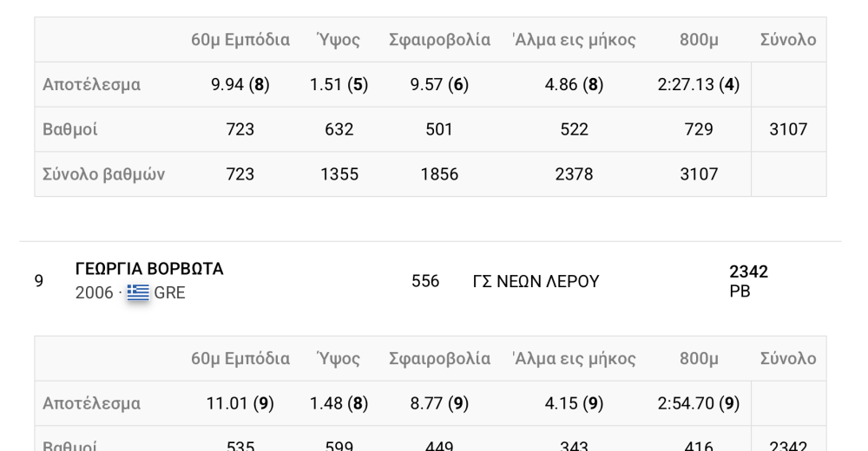Click Σφαιροβολία header in top table

(x=439, y=40)
